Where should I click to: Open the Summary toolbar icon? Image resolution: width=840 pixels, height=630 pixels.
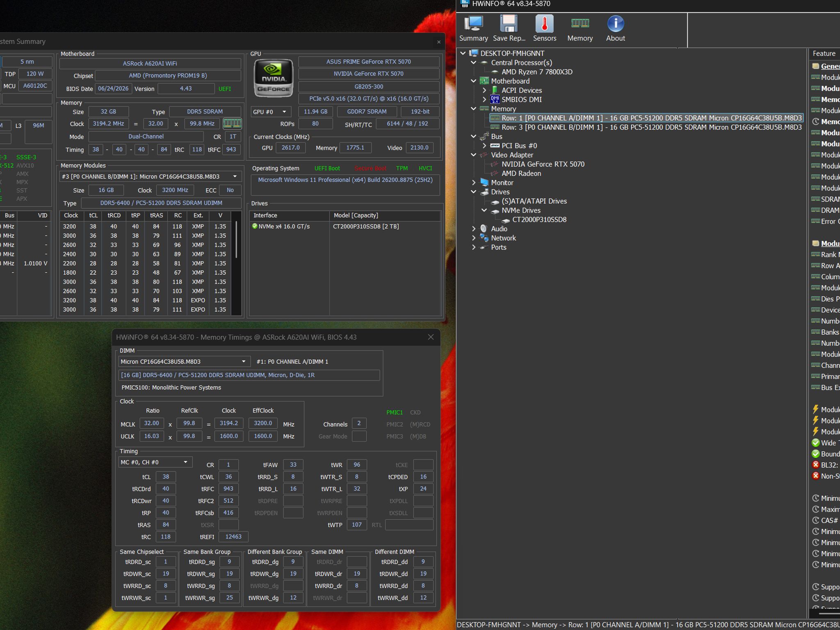tap(473, 28)
